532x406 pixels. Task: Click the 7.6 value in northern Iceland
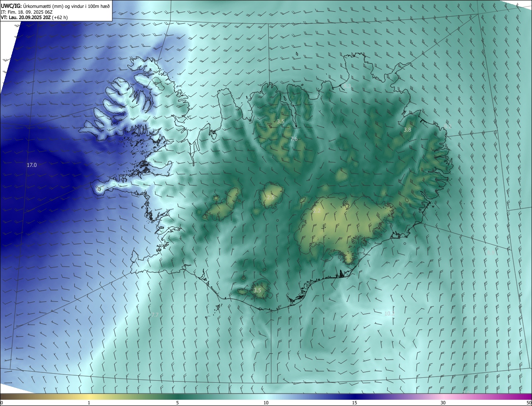point(294,139)
